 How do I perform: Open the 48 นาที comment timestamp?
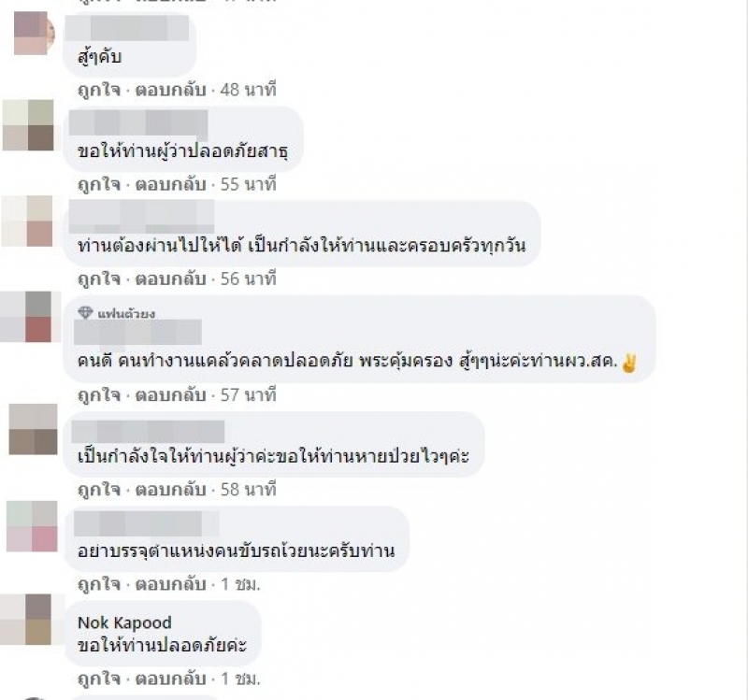pyautogui.click(x=248, y=90)
